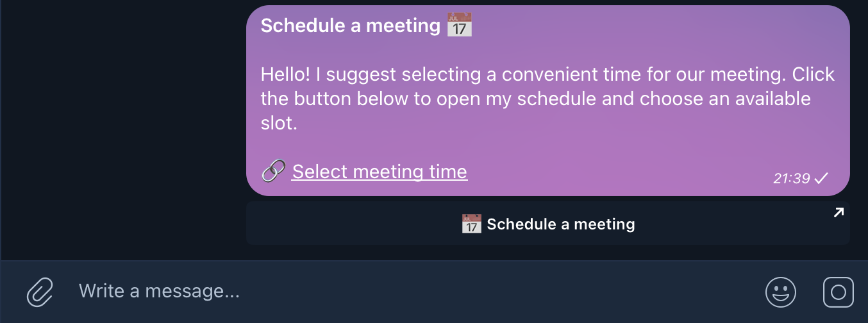Click the sent checkmark beside 21:39
Viewport: 868px width, 323px height.
(821, 178)
